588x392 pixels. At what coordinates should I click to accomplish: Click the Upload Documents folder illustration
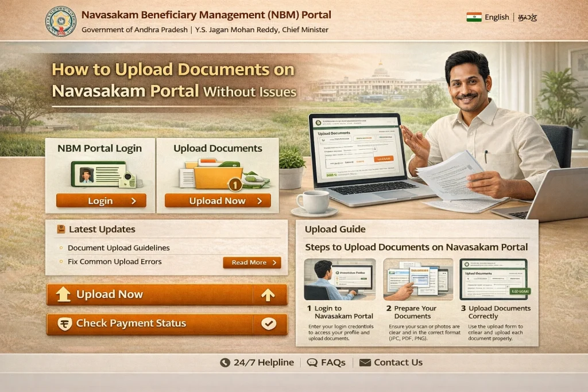225,174
